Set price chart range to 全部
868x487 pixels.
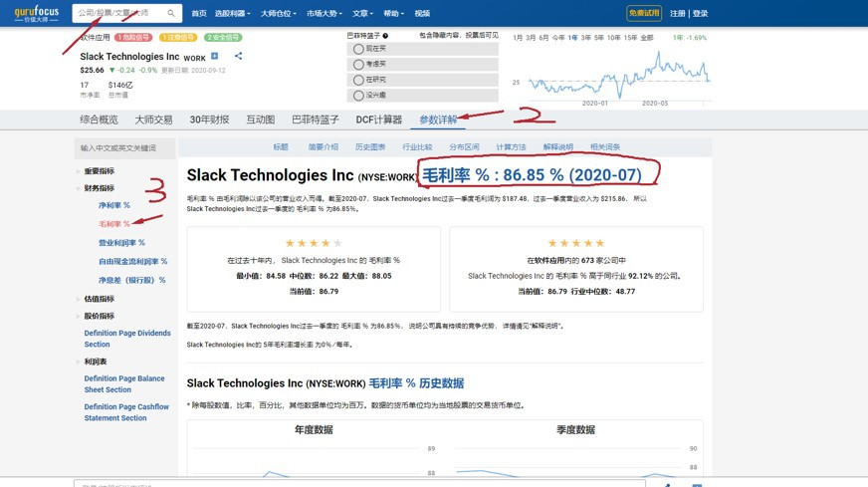(x=647, y=38)
